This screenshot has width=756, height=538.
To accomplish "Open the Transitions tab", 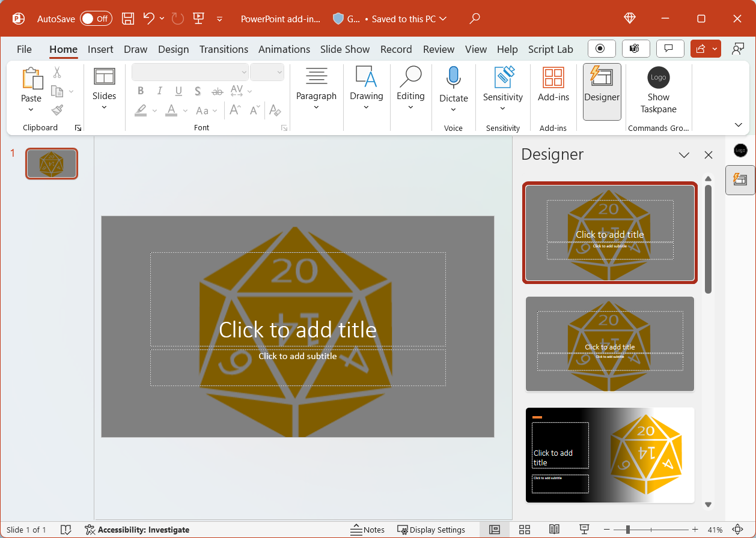I will 224,49.
